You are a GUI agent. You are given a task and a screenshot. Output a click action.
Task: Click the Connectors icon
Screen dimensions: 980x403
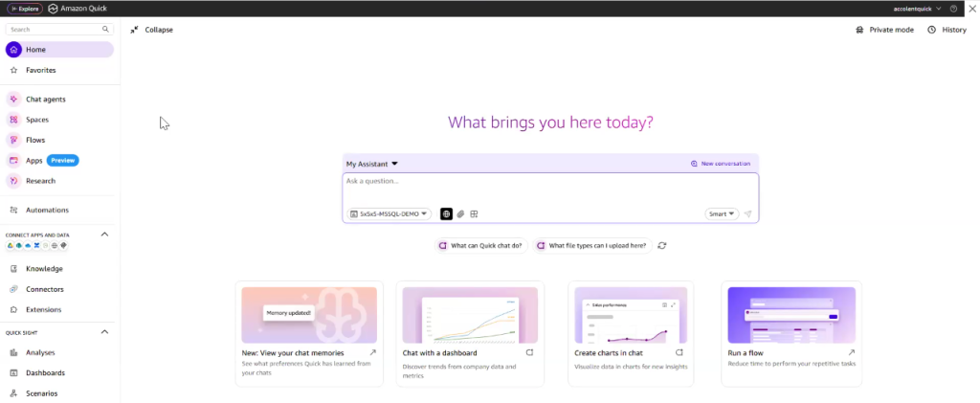(13, 289)
